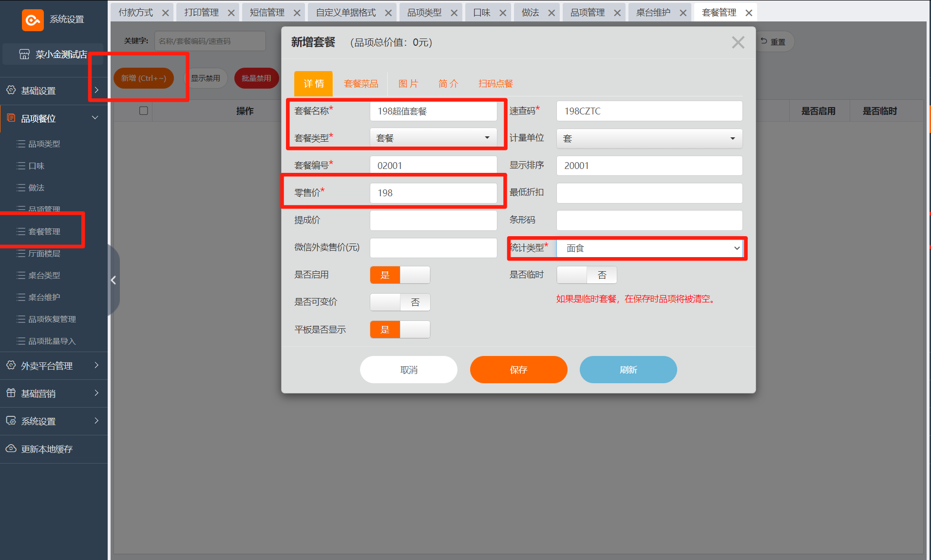Close the 付款方式 tab

pos(166,13)
